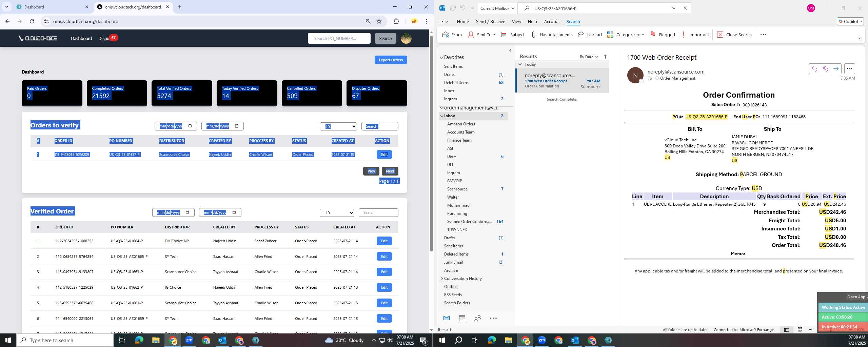
Task: Click the From search filter
Action: (452, 35)
